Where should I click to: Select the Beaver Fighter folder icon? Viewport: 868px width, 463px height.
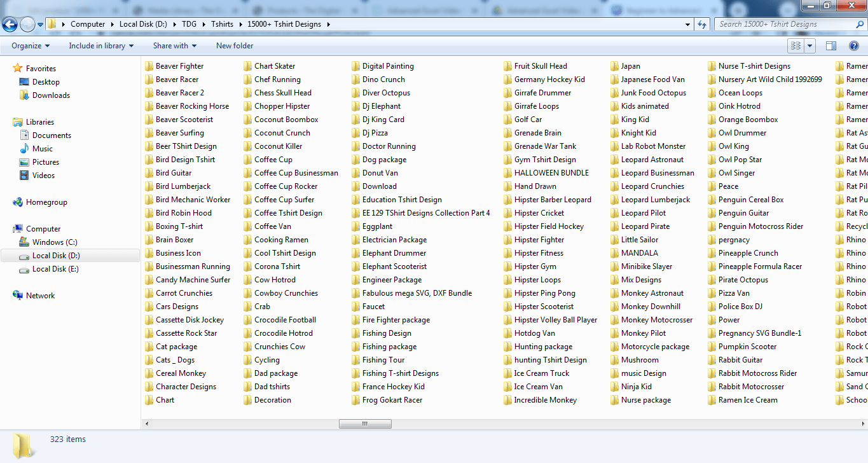click(149, 66)
